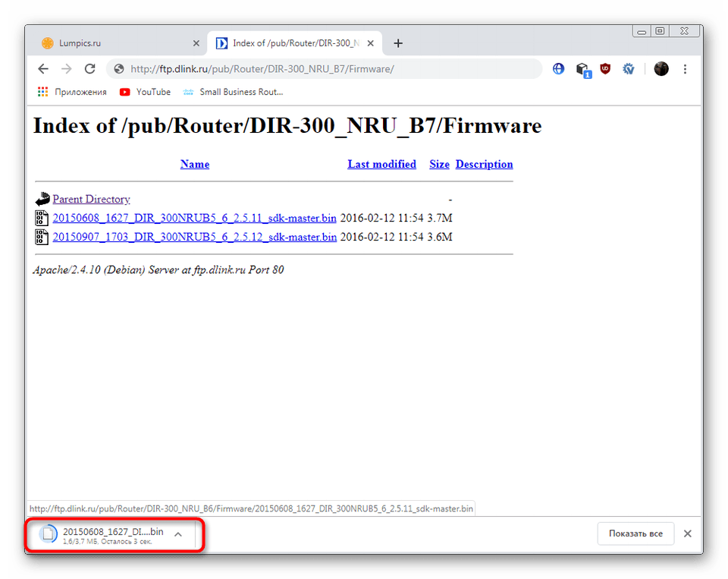
Task: Click the 2016-02-12 11:54 3.7M text
Action: [x=396, y=218]
